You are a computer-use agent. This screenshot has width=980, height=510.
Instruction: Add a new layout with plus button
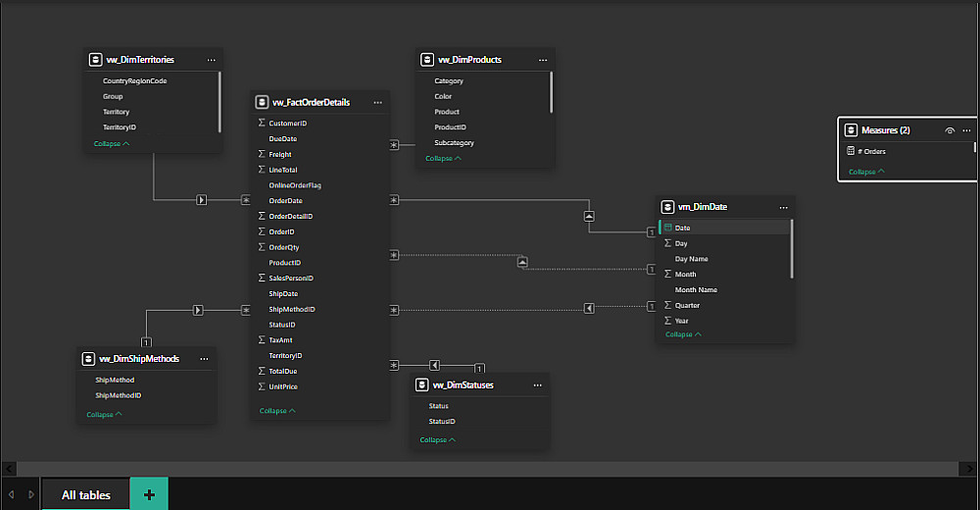149,495
